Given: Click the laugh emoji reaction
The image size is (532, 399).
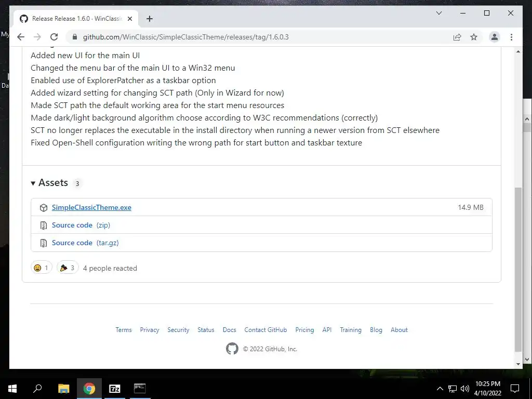Looking at the screenshot, I should (42, 268).
